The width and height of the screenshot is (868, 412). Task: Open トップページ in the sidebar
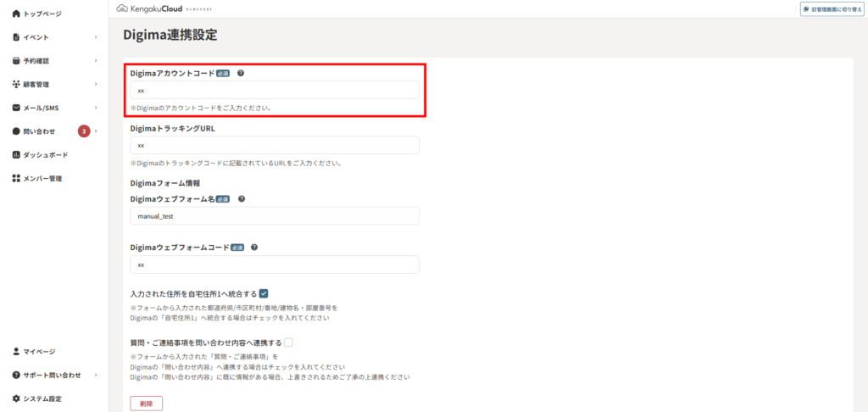pos(42,14)
